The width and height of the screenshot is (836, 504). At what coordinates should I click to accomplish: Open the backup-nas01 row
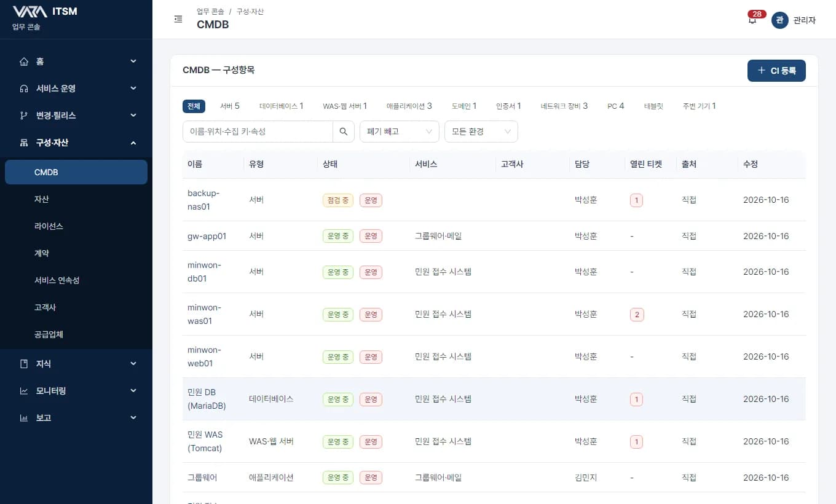[x=494, y=200]
